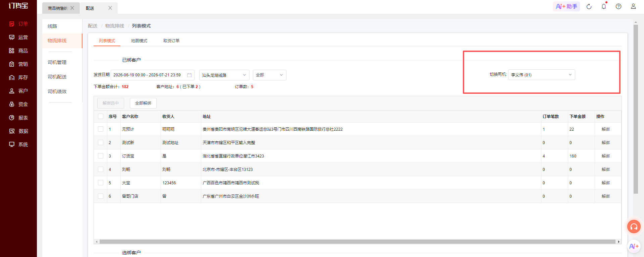Switch to 取货订单 tab
The image size is (644, 257).
171,41
